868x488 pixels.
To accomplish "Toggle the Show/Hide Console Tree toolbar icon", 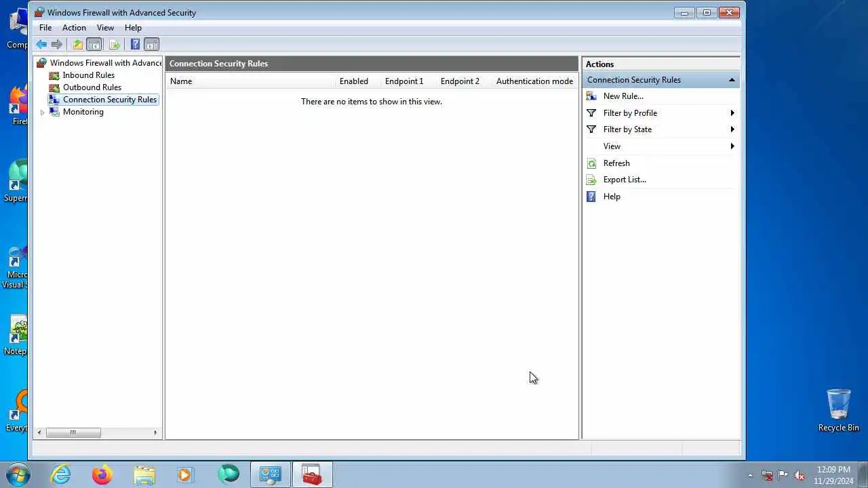I will point(94,45).
